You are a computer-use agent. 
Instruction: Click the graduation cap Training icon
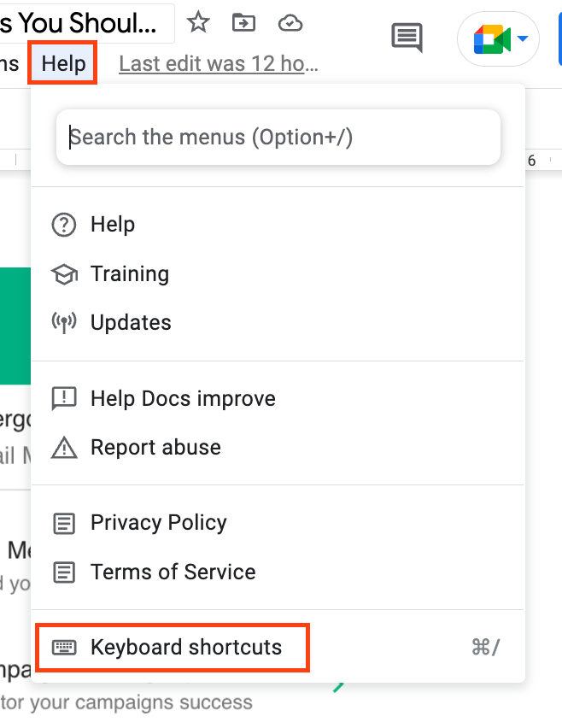pyautogui.click(x=64, y=274)
